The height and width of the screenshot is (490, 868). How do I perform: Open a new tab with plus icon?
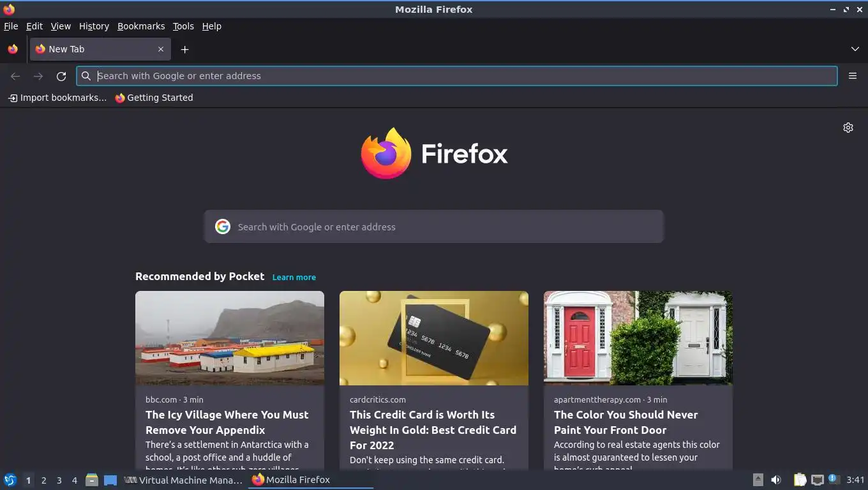pyautogui.click(x=184, y=49)
